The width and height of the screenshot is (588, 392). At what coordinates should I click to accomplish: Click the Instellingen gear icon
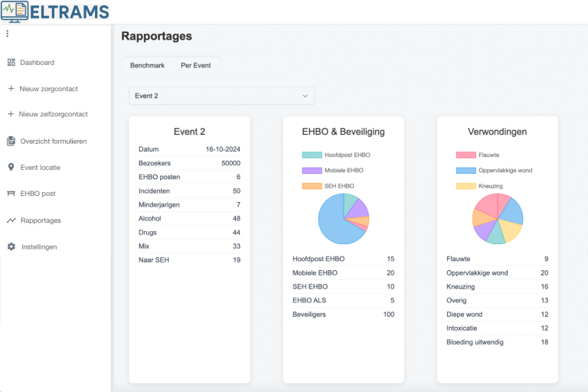coord(11,247)
